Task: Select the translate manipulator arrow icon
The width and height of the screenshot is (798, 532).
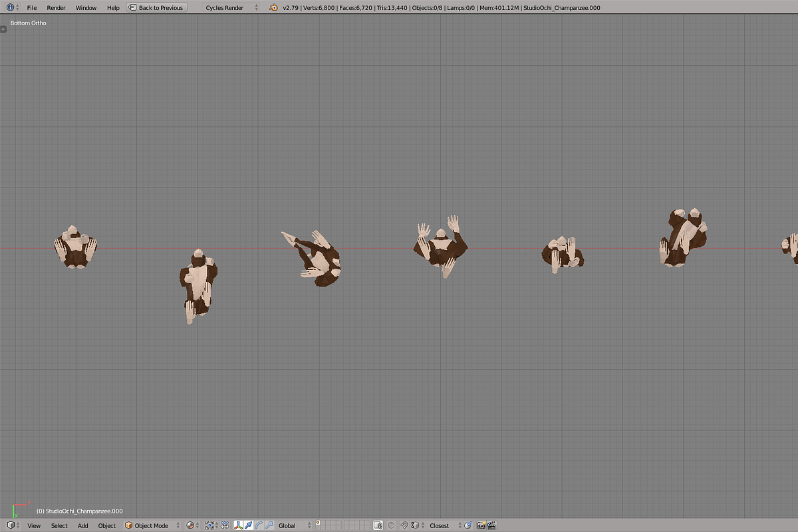Action: (x=248, y=525)
